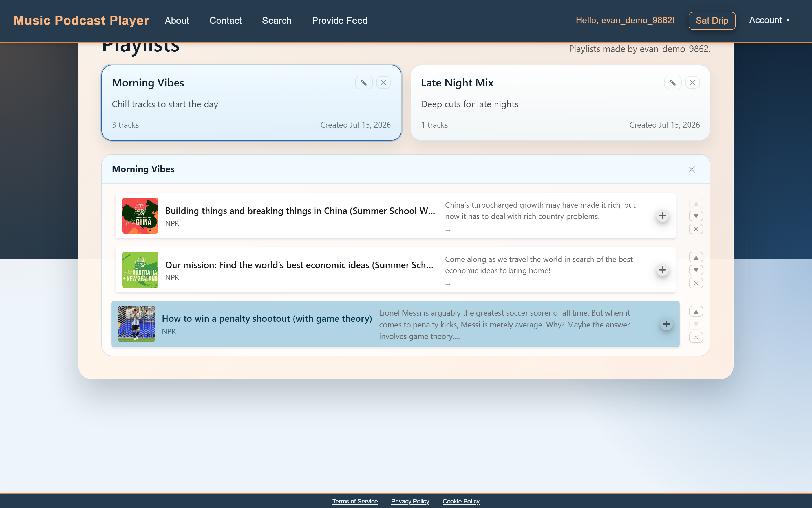This screenshot has height=508, width=812.
Task: Add Our mission episode with plus icon
Action: (662, 270)
